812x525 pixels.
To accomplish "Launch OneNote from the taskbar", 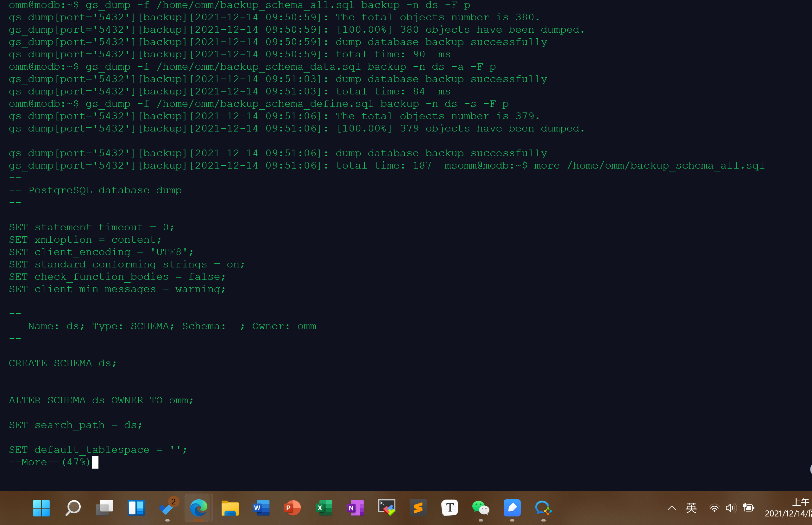I will 355,508.
